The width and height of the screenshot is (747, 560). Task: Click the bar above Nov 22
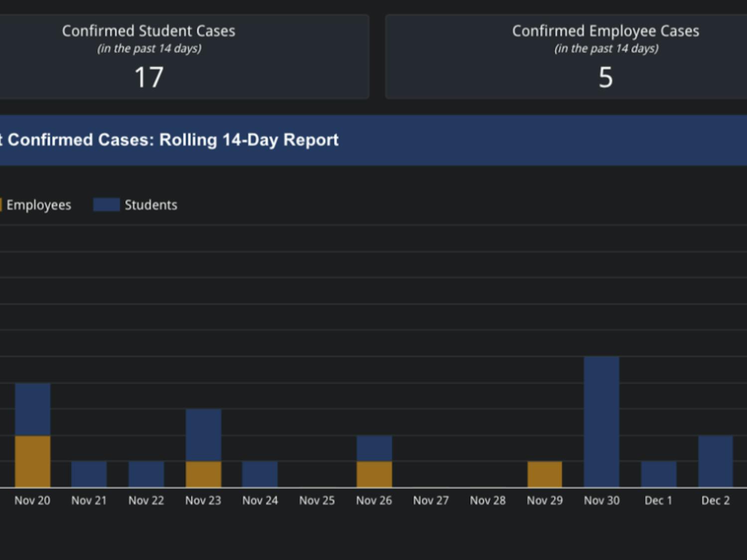[146, 473]
